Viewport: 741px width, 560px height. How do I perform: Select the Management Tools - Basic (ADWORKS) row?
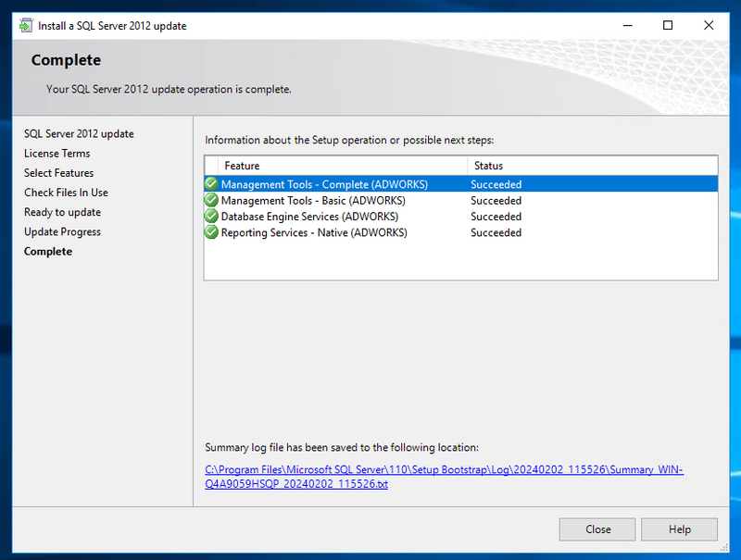pyautogui.click(x=460, y=200)
